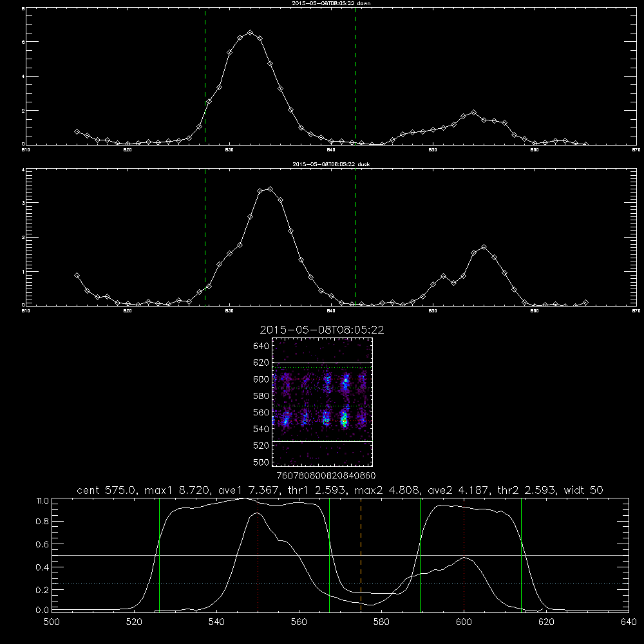Viewport: 644px width, 644px height.
Task: Click the highest diamond data point on the dusk curve
Action: click(x=270, y=189)
